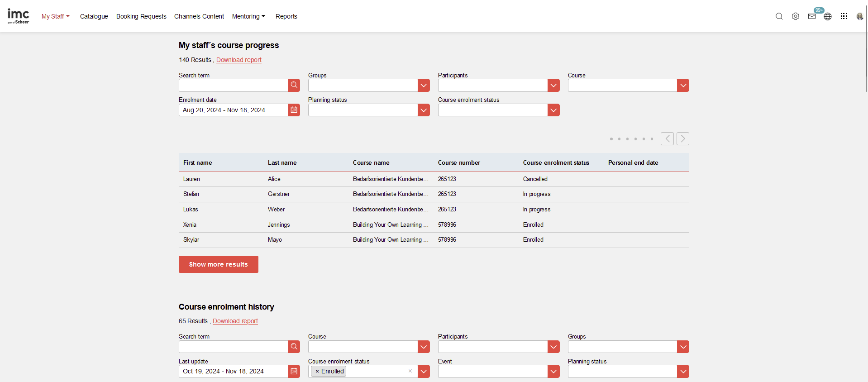
Task: Click the globe language icon
Action: click(828, 17)
